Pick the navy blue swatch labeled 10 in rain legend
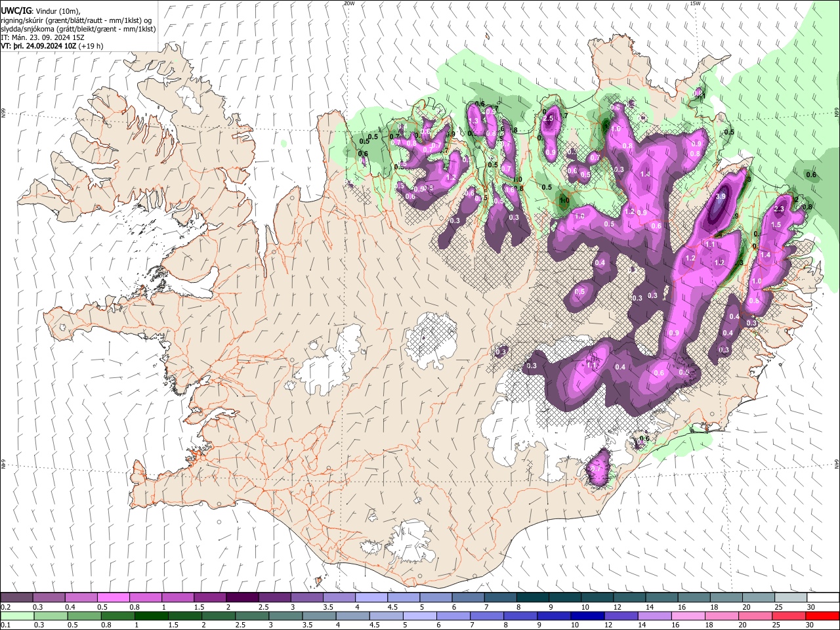This screenshot has width=840, height=630. 587,616
